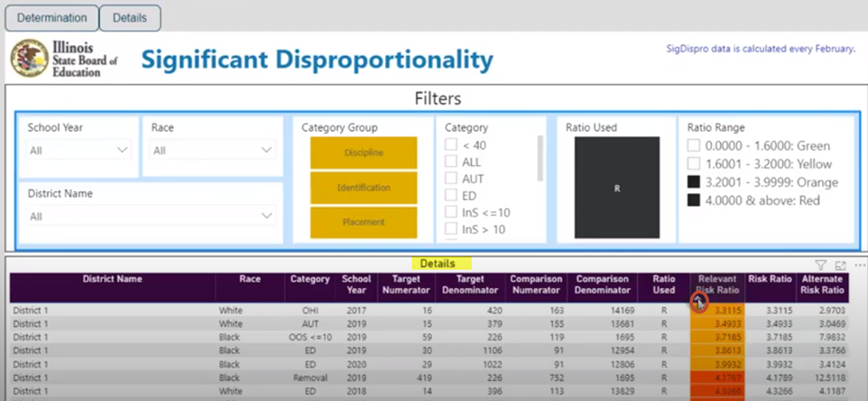
Task: Select the Discipline category group button
Action: pos(364,153)
